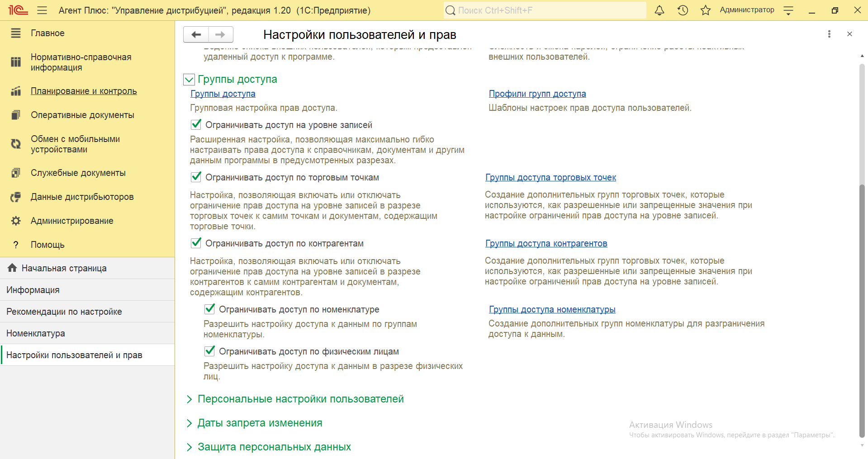Go back with the left arrow button
Image resolution: width=868 pixels, height=459 pixels.
pyautogui.click(x=196, y=34)
